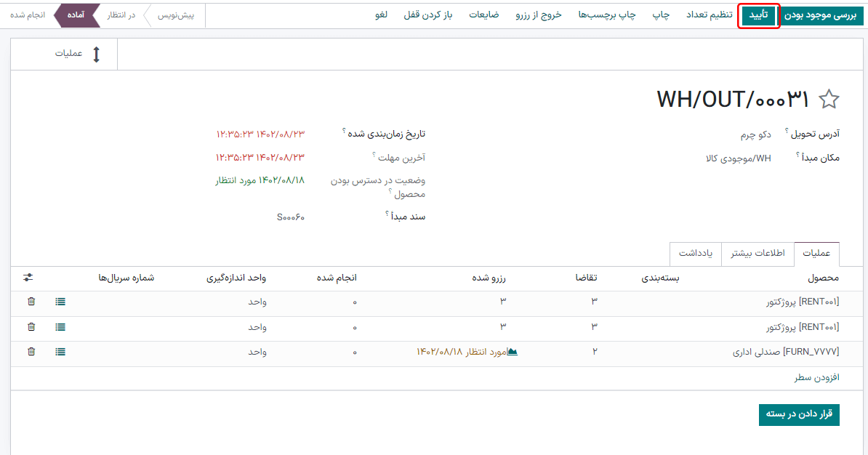This screenshot has width=868, height=455.
Task: Sort by the انجام شده column header
Action: [x=337, y=278]
